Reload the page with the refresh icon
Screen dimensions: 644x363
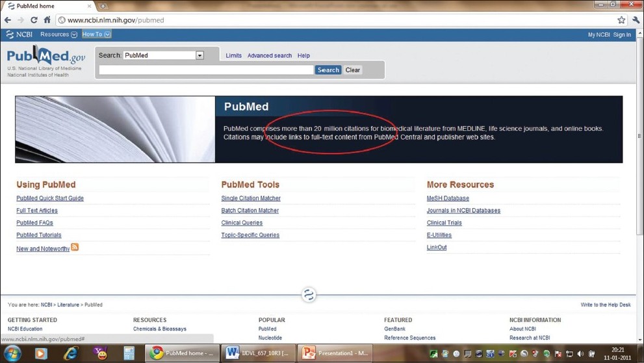pos(34,20)
